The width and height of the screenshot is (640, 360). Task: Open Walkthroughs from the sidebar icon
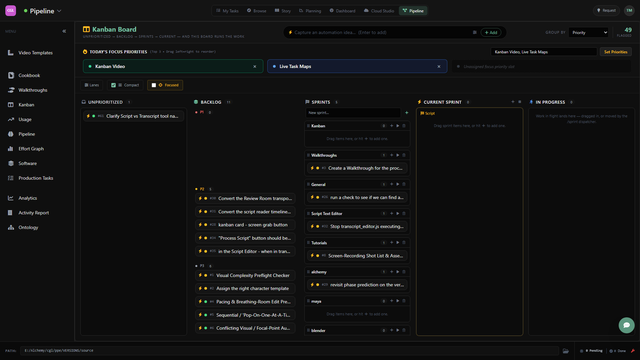11,90
